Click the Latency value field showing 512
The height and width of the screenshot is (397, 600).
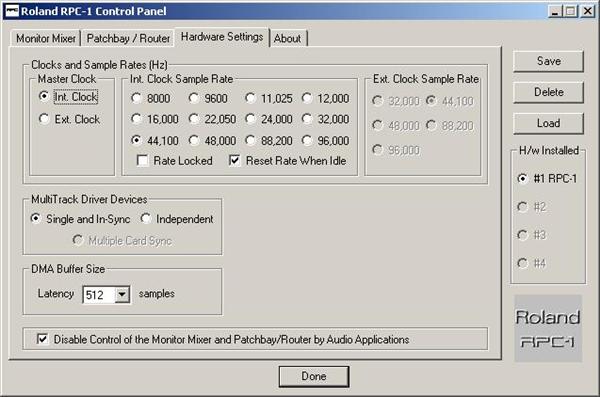[99, 295]
